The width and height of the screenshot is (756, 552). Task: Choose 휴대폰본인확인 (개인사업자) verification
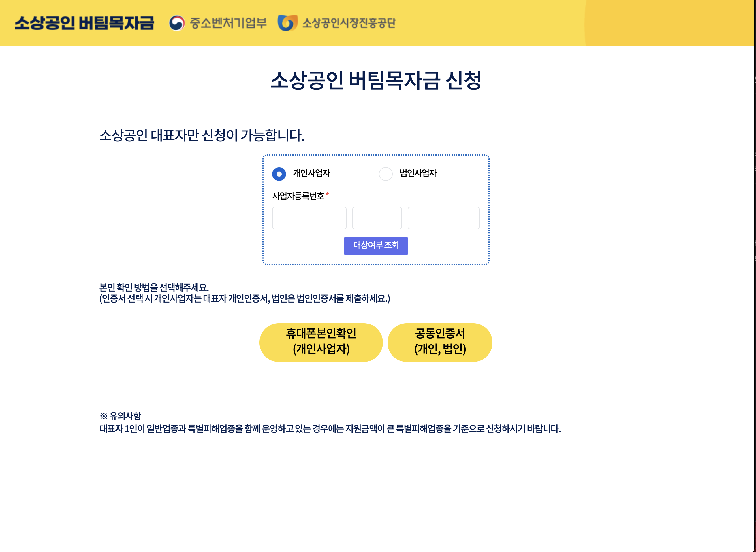[321, 342]
